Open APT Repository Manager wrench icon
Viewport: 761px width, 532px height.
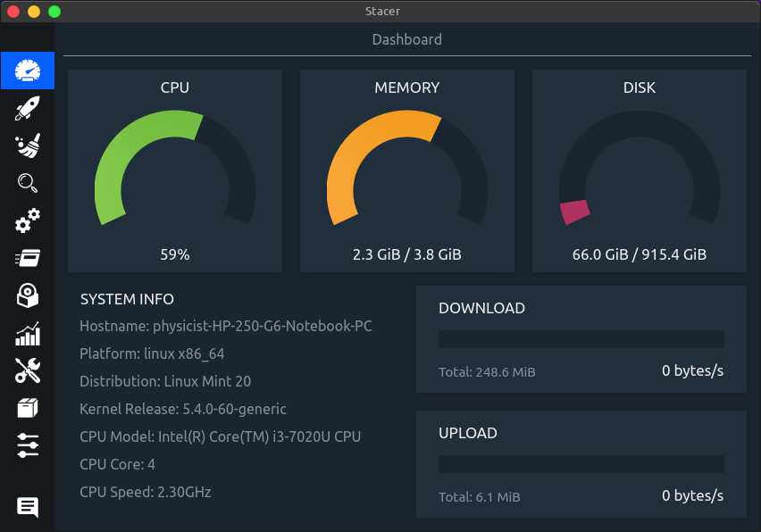[x=27, y=370]
